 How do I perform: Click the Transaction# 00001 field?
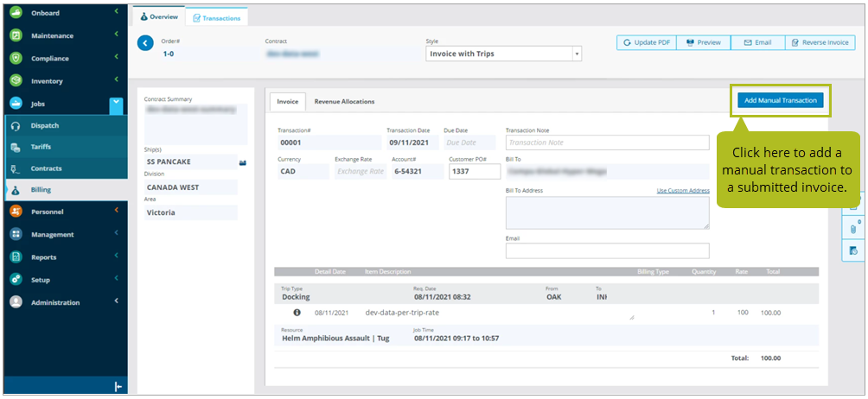330,142
